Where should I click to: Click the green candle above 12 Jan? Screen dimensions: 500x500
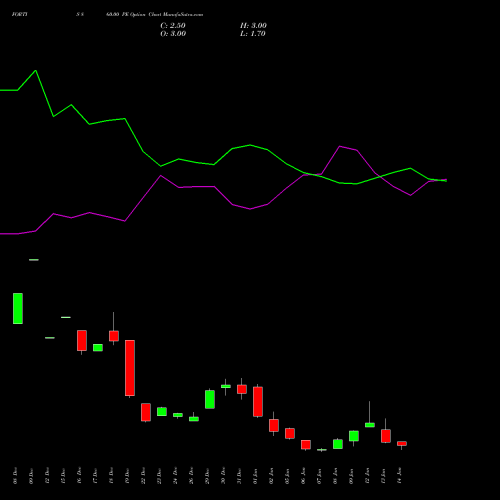tap(370, 425)
